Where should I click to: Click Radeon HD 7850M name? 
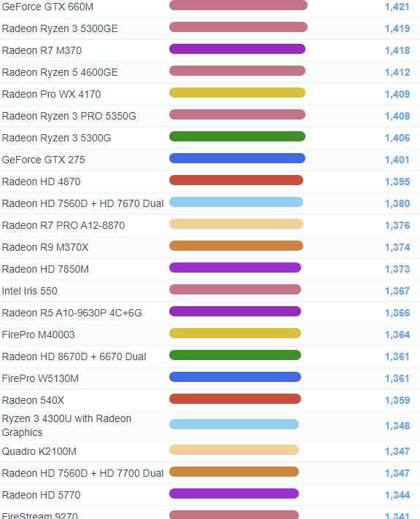coord(45,269)
